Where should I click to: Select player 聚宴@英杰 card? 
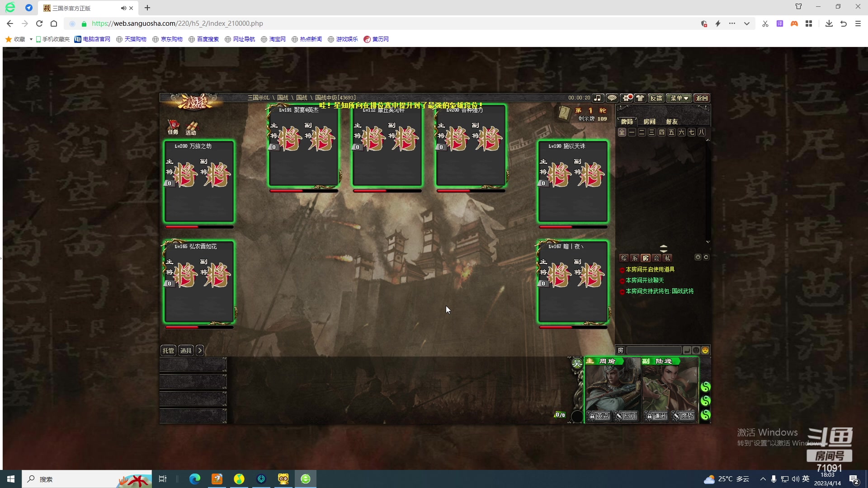pos(303,145)
